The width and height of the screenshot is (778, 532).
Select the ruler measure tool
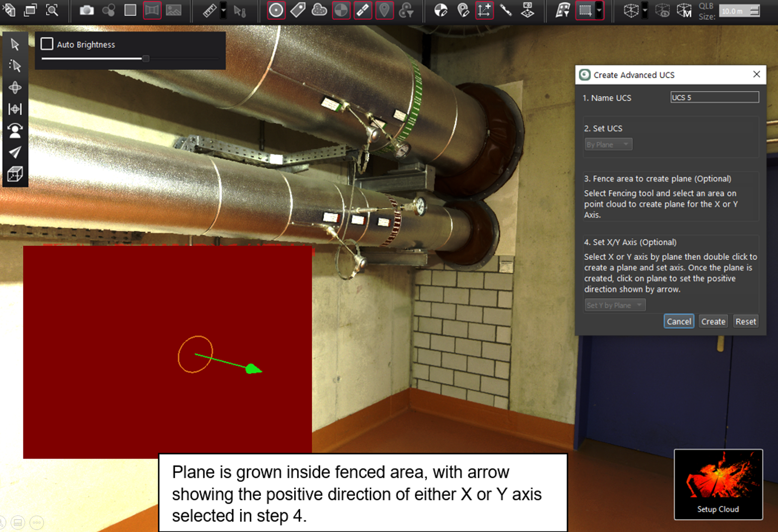pos(209,10)
